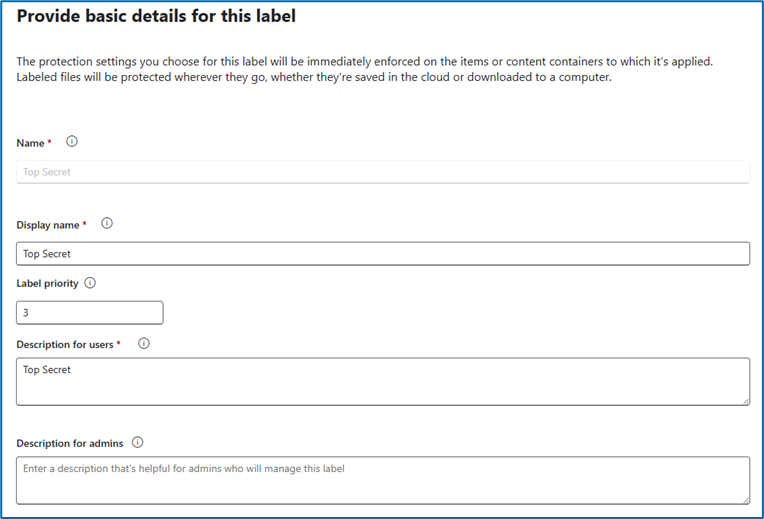The image size is (764, 519).
Task: Click the "Name" field label text
Action: pos(30,143)
